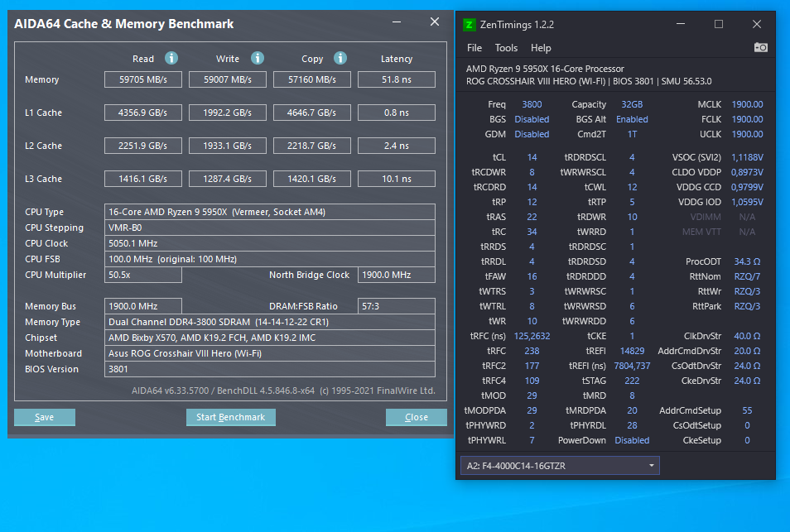Click the North Bridge Clock field 1900.0 MHz
The height and width of the screenshot is (532, 790).
pos(397,275)
